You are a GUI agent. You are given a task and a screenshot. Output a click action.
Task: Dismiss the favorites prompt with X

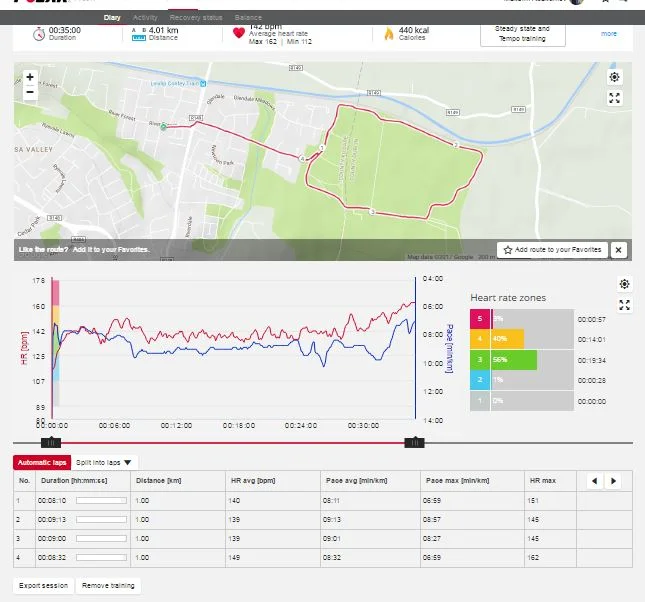pyautogui.click(x=619, y=250)
